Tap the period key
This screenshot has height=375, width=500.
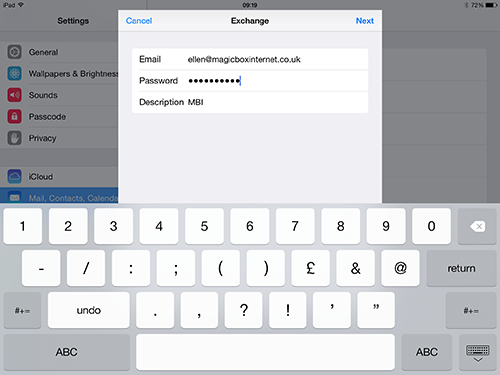click(x=155, y=310)
